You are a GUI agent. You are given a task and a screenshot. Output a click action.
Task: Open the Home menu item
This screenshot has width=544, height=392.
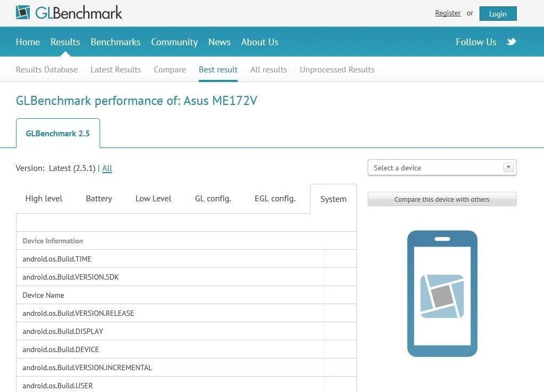click(28, 42)
